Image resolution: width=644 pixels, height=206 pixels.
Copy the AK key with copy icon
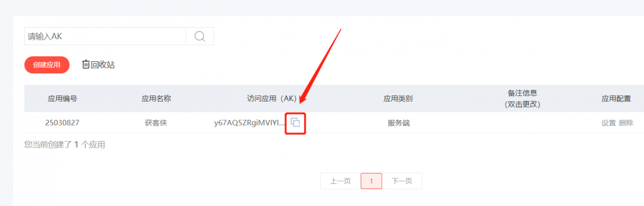coord(296,123)
